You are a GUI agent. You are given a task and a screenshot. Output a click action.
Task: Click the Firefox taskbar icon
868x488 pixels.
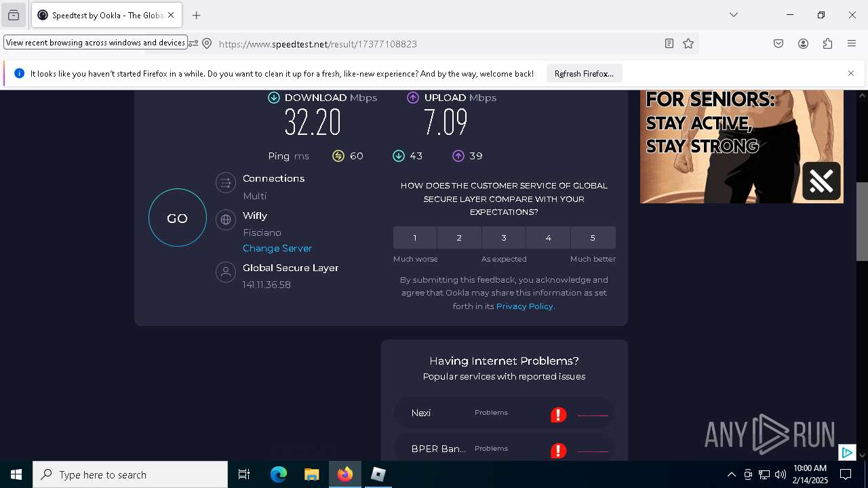click(x=345, y=474)
